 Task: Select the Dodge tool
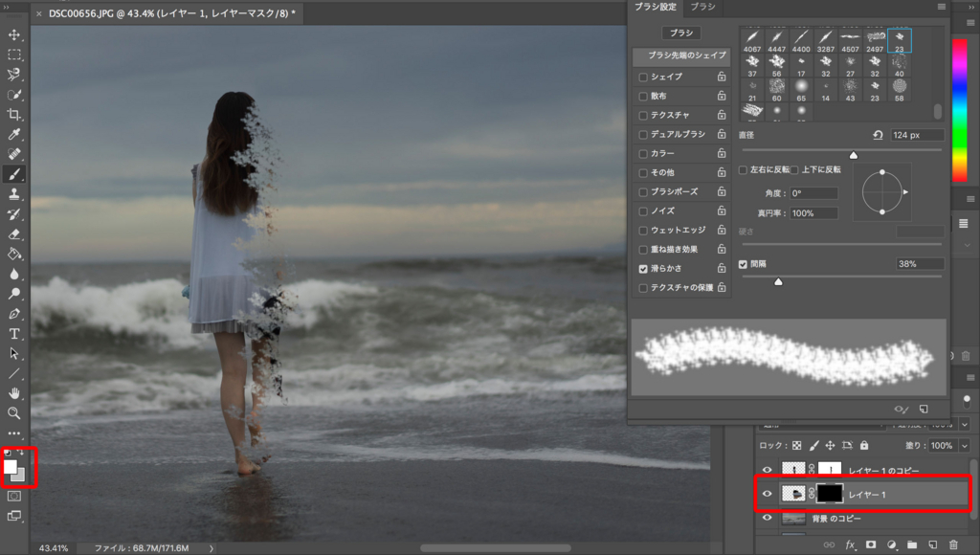13,294
